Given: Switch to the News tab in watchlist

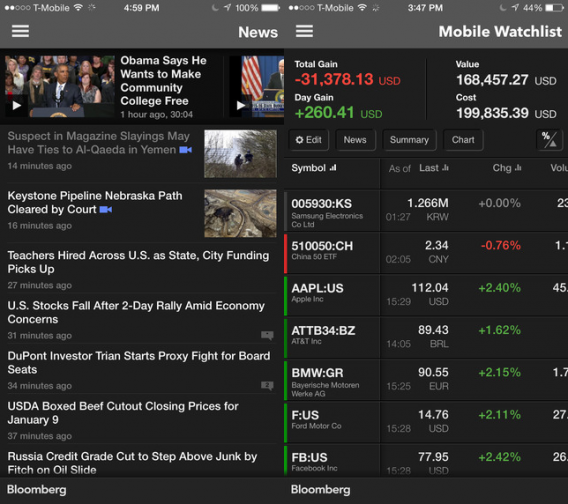Looking at the screenshot, I should pos(355,140).
